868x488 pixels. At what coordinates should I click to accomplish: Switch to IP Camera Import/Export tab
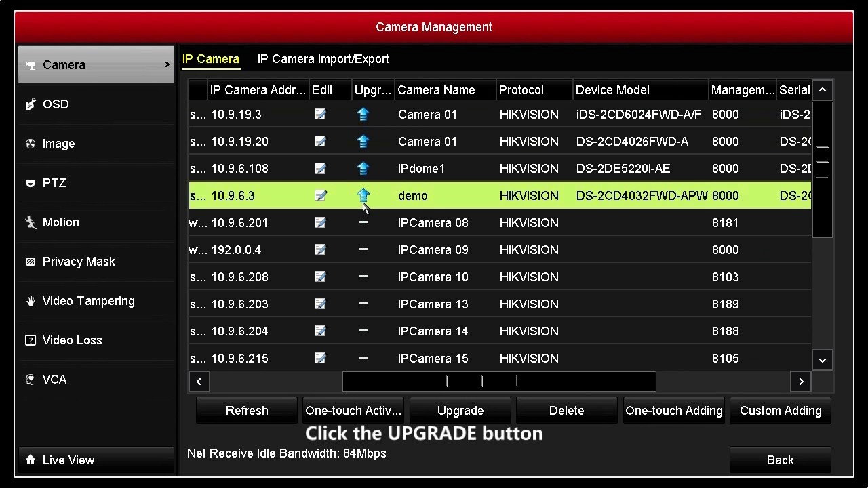coord(323,59)
